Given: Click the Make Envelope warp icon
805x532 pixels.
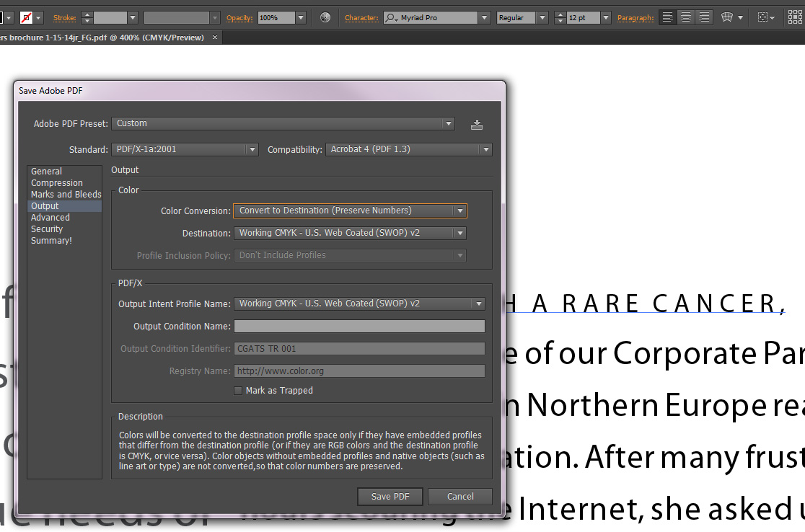Looking at the screenshot, I should [727, 17].
